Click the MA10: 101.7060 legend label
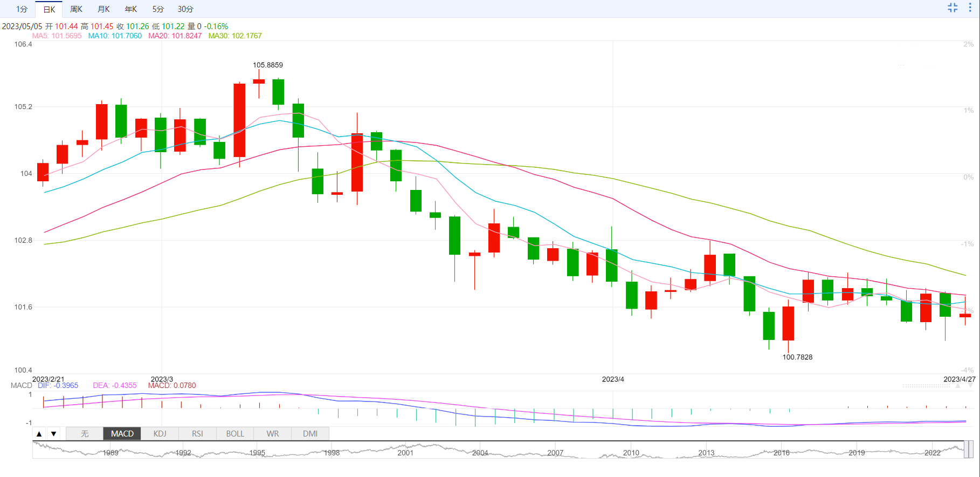The image size is (980, 477). (115, 36)
